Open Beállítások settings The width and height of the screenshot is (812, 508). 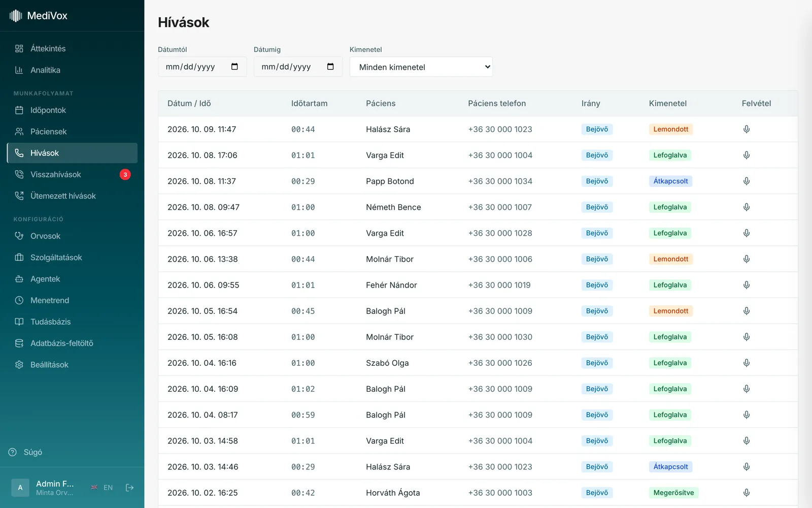pyautogui.click(x=72, y=365)
